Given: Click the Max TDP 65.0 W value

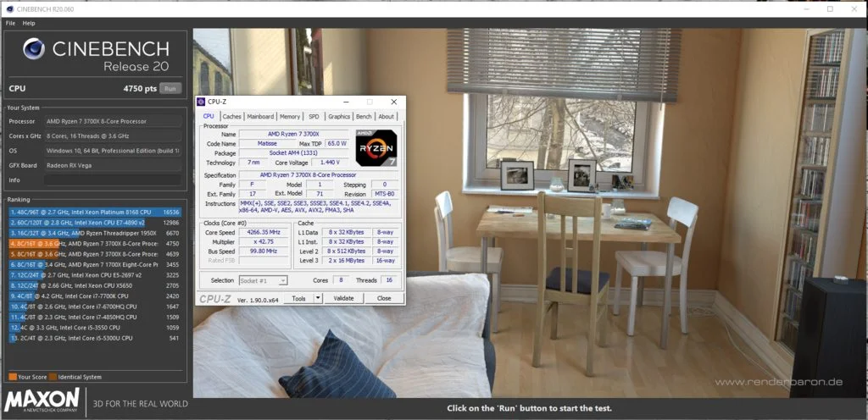Looking at the screenshot, I should point(337,144).
